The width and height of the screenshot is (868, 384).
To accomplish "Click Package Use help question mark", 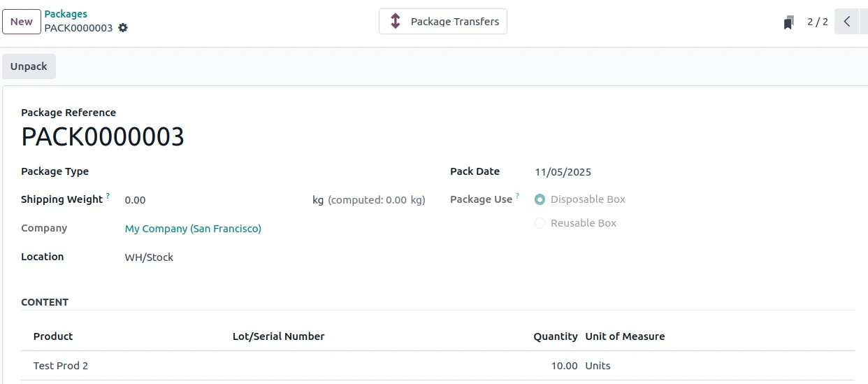I will click(x=517, y=197).
